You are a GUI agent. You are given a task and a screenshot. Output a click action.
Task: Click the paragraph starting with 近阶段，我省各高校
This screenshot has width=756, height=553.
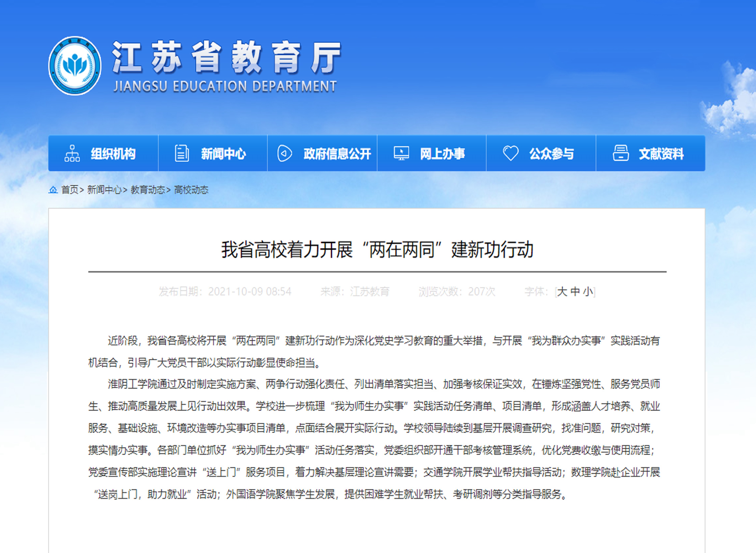[x=374, y=352]
